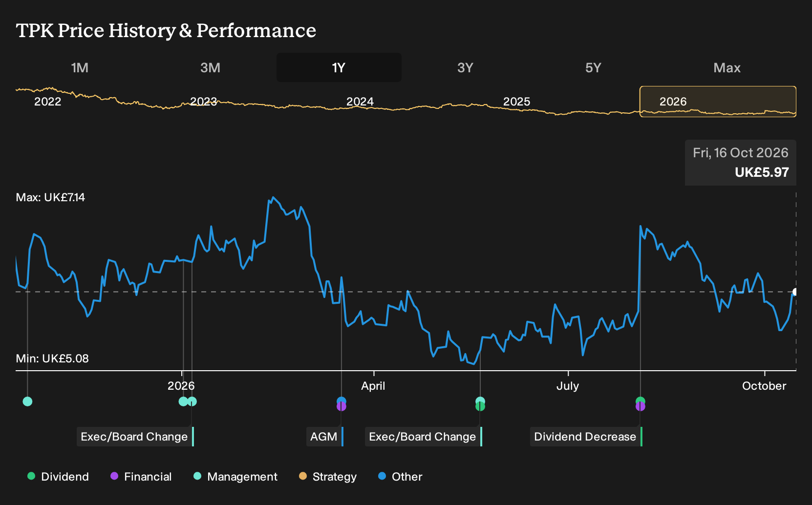812x505 pixels.
Task: Jump to 2024 on the overview timeline
Action: (360, 102)
